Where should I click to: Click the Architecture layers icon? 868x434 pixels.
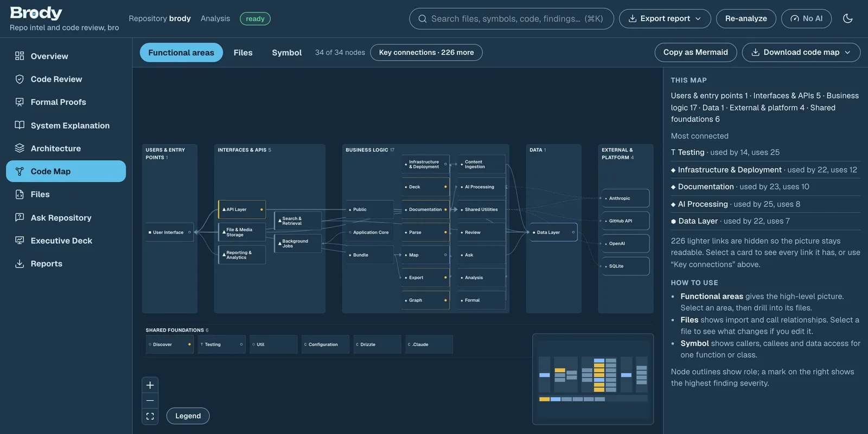click(20, 148)
